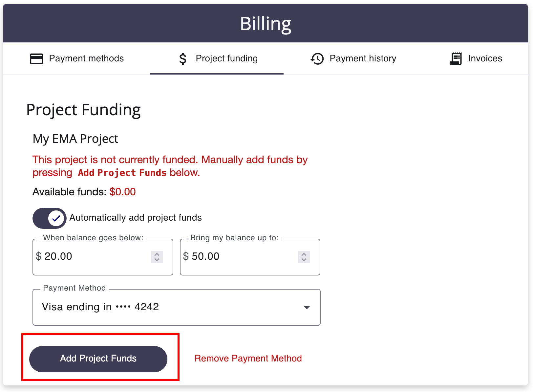Click the clock history icon

(317, 59)
